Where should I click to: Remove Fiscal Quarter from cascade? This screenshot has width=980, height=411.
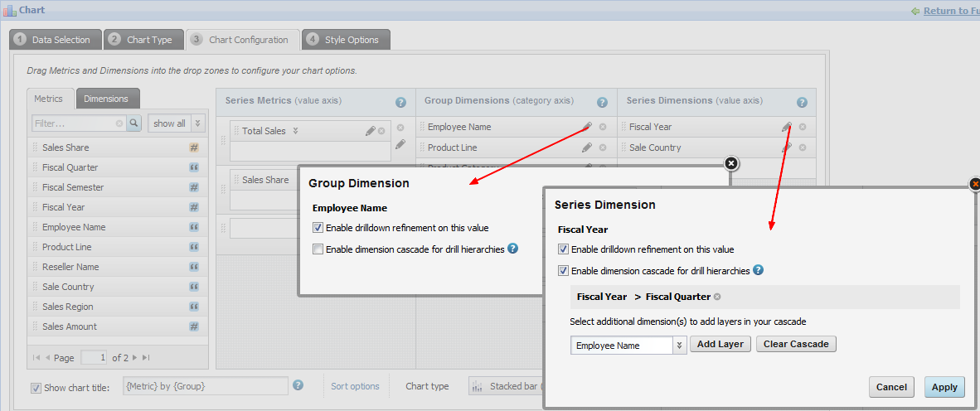coord(717,297)
